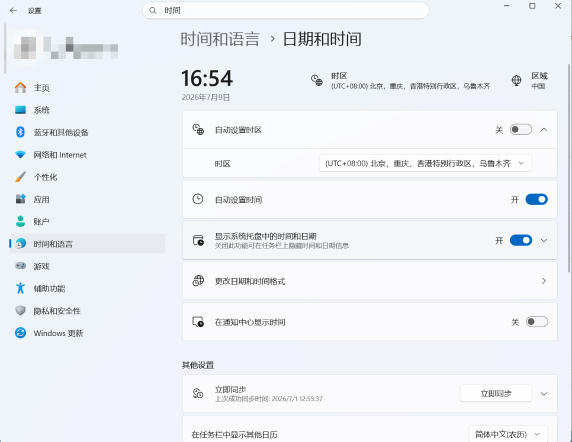This screenshot has height=442, width=572.
Task: Click the paintbrush icon for 个性化
Action: [20, 177]
